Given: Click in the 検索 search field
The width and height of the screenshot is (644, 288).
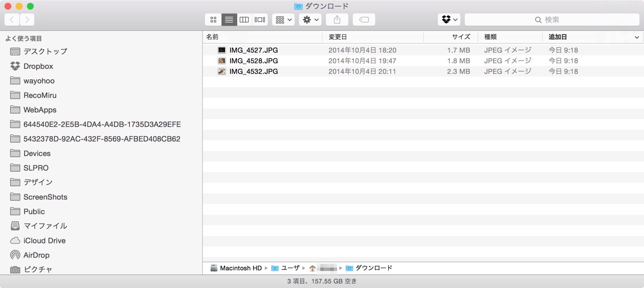Looking at the screenshot, I should click(x=552, y=19).
